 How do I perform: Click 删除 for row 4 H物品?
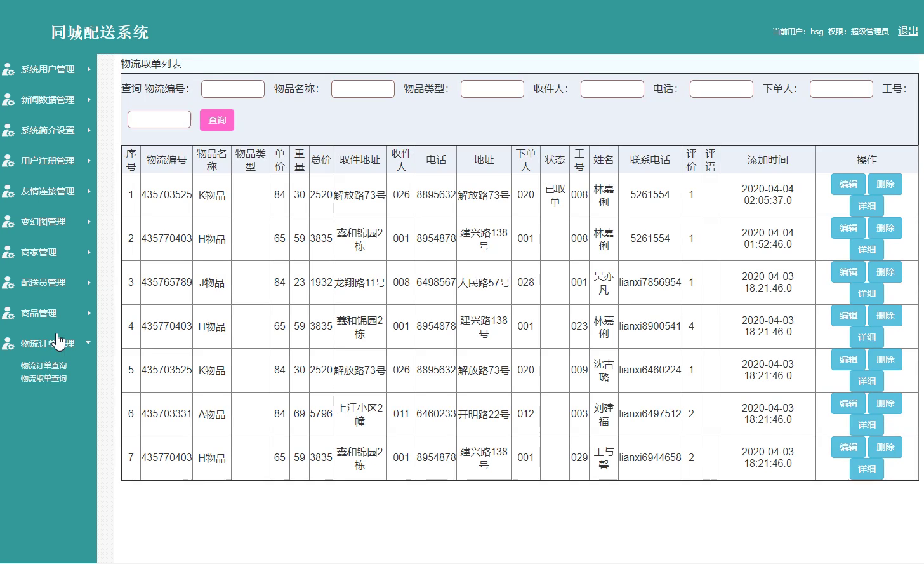coord(885,316)
